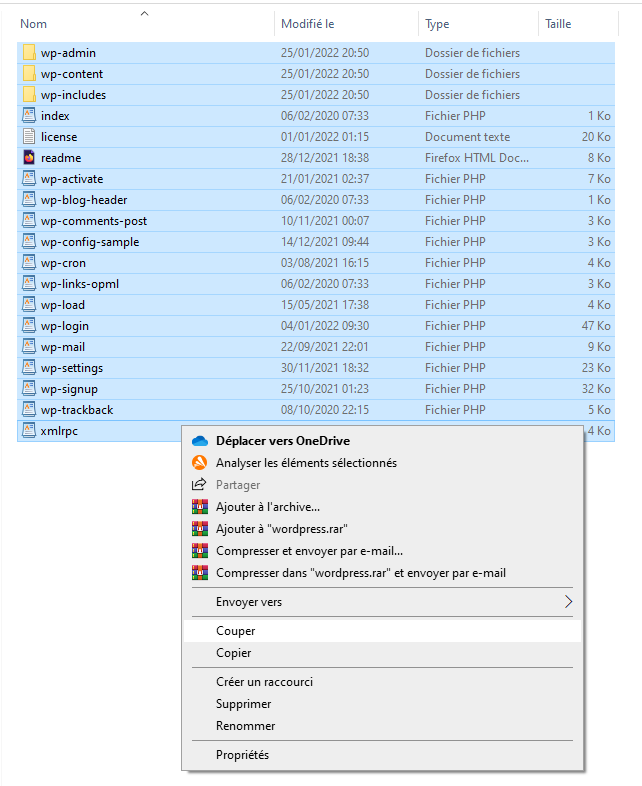Click the Firefox HTML Doc... type cell
The width and height of the screenshot is (642, 786).
click(477, 158)
